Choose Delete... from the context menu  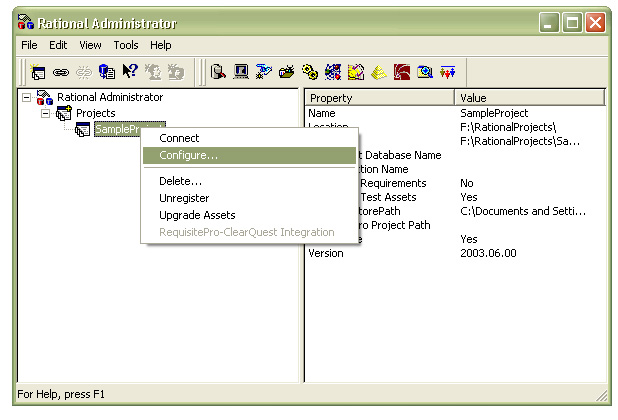[249, 181]
